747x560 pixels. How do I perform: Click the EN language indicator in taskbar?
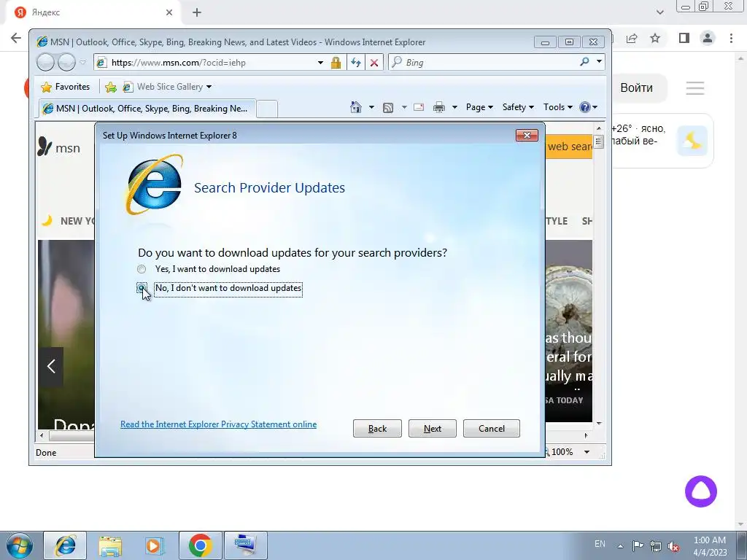600,544
